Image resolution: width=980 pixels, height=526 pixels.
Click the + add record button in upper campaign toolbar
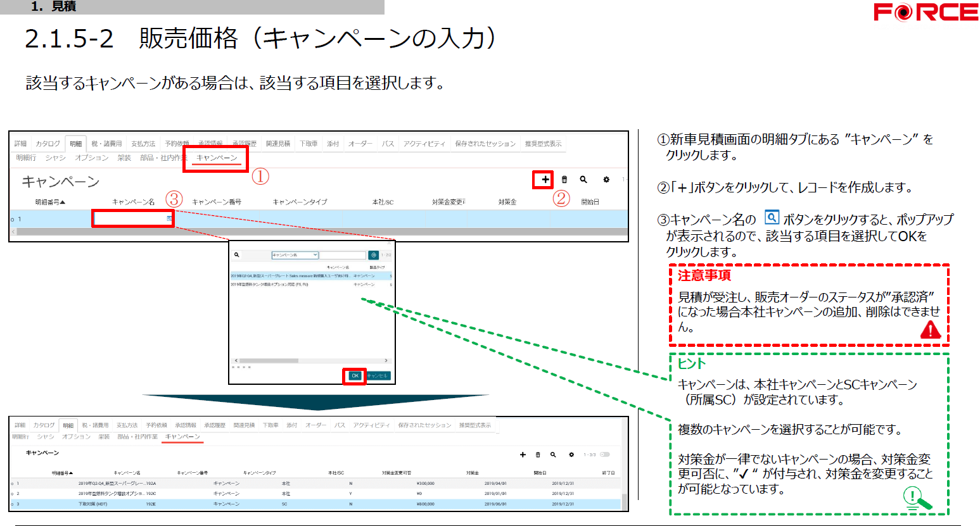click(x=544, y=180)
